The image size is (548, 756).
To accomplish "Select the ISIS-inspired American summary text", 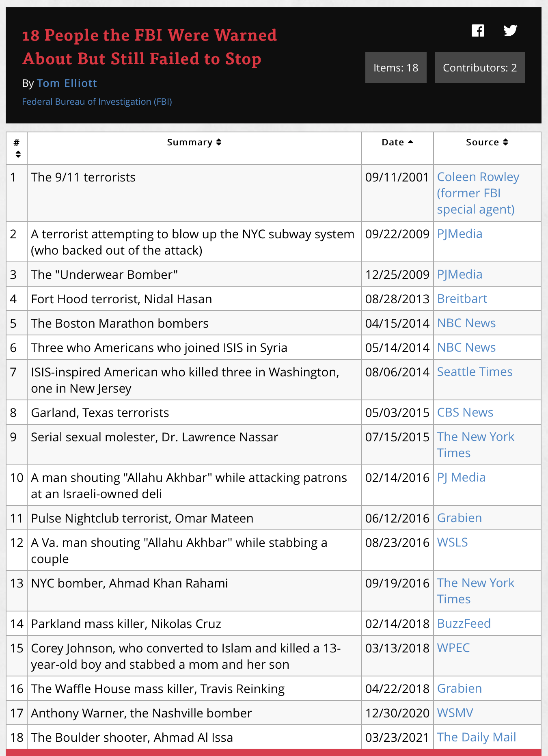I will click(x=185, y=380).
